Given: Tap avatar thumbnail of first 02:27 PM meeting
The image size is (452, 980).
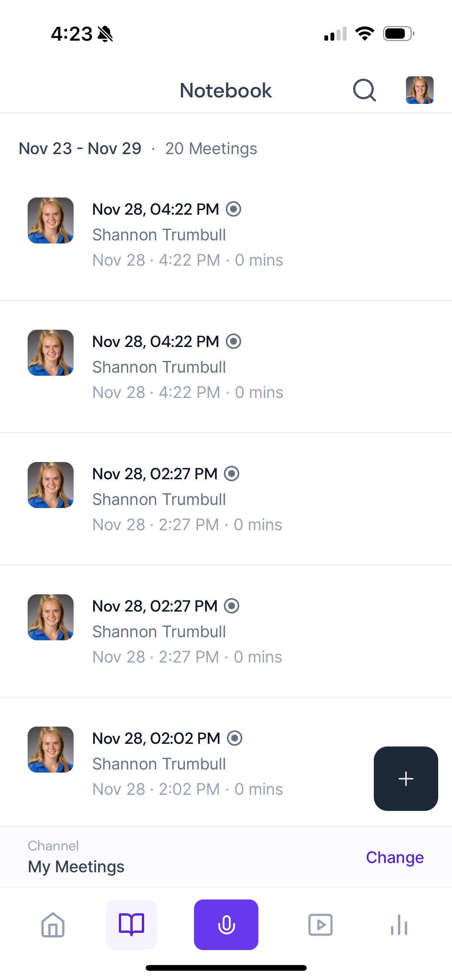Looking at the screenshot, I should pyautogui.click(x=51, y=485).
